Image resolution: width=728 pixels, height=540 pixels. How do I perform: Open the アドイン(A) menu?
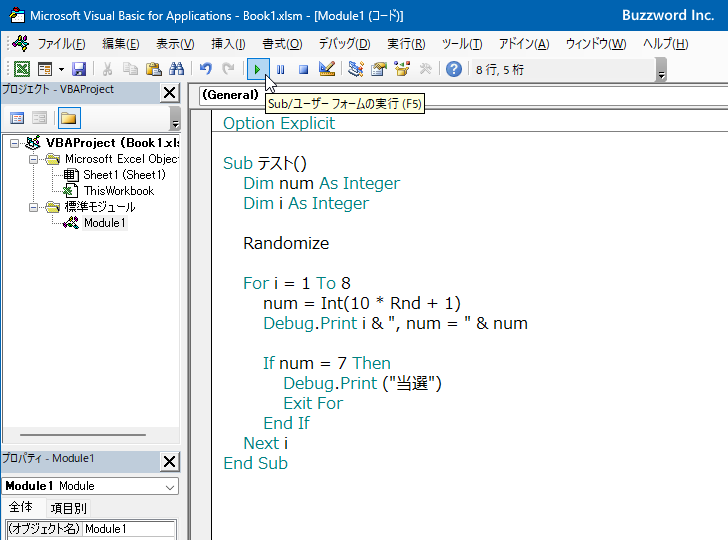[x=524, y=44]
